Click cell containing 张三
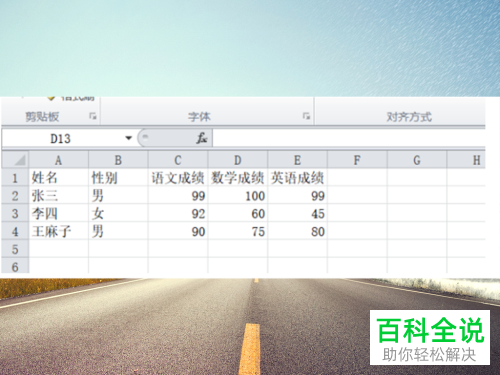The image size is (500, 375). point(59,196)
